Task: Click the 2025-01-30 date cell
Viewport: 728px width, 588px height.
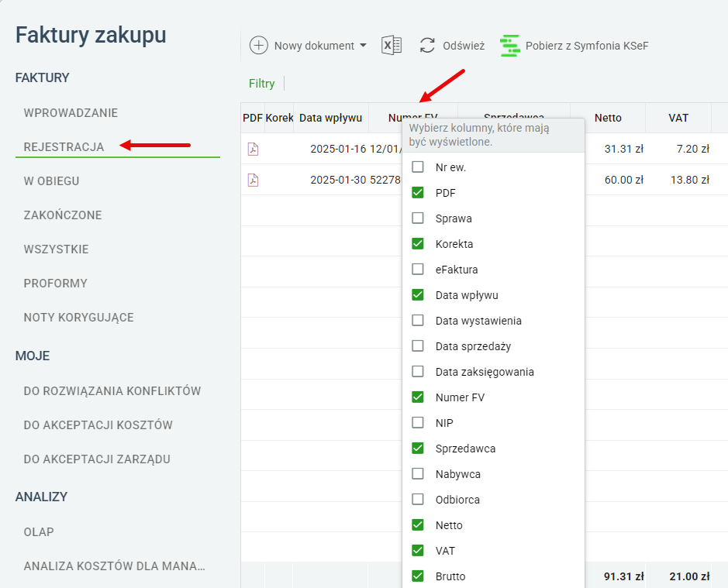Action: coord(338,180)
